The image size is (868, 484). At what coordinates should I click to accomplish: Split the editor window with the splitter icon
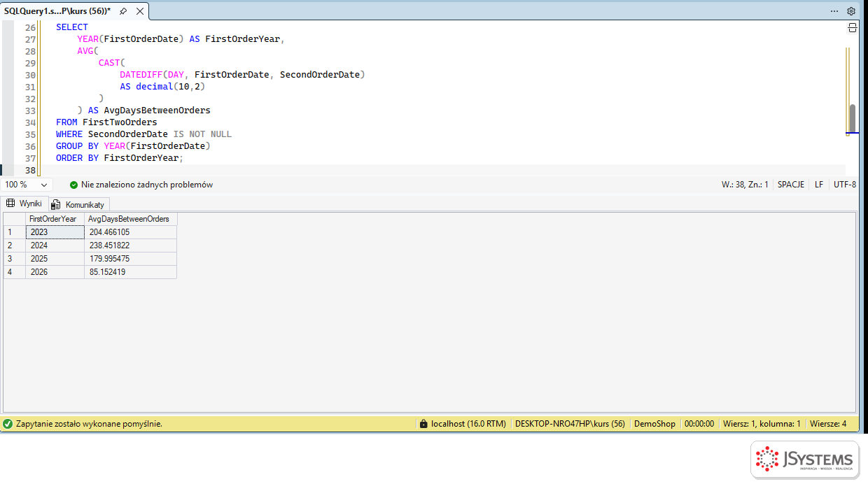click(x=853, y=28)
